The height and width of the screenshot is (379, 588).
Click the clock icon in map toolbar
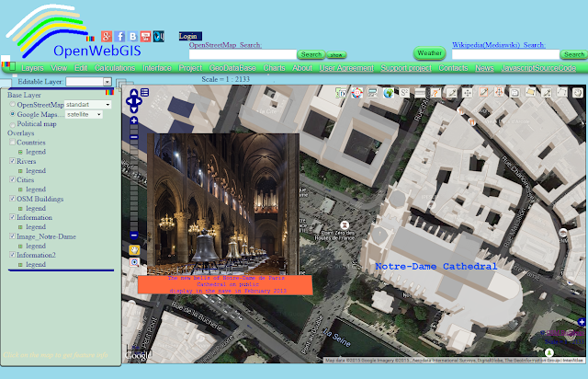578,92
